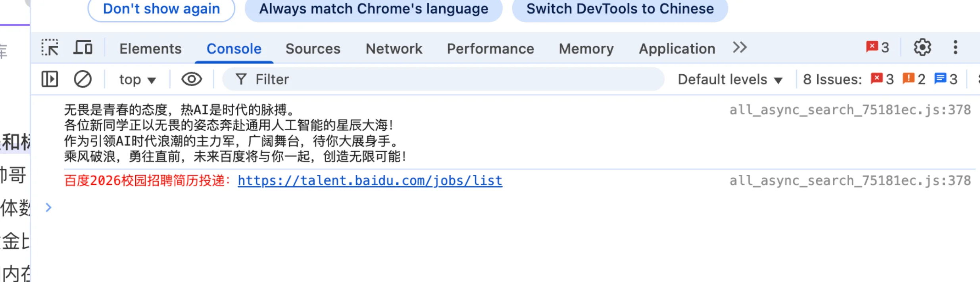
Task: Choose Always match Chrome's language
Action: 373,9
